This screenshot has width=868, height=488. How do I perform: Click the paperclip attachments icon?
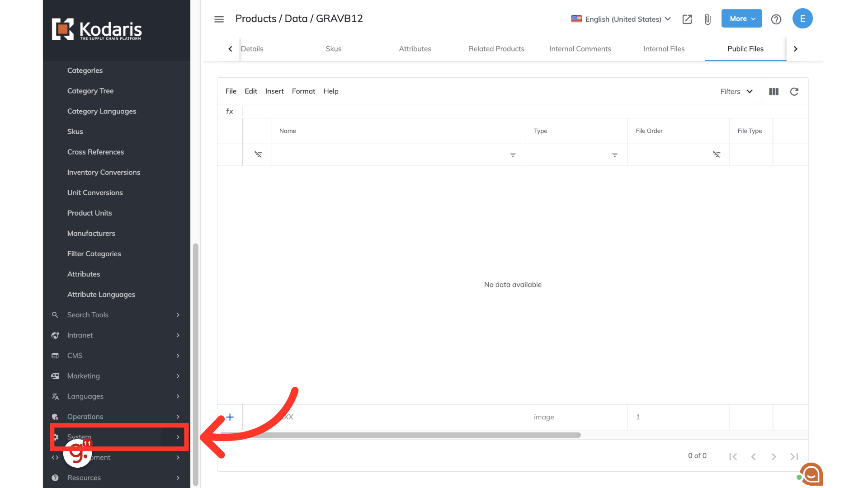tap(708, 19)
